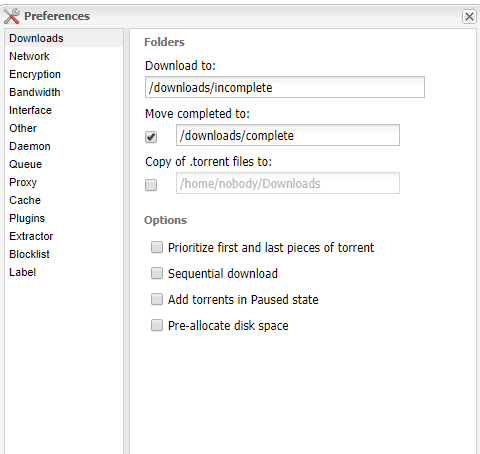This screenshot has height=454, width=480.
Task: Click the /home/nobody/Downloads path field
Action: point(288,183)
